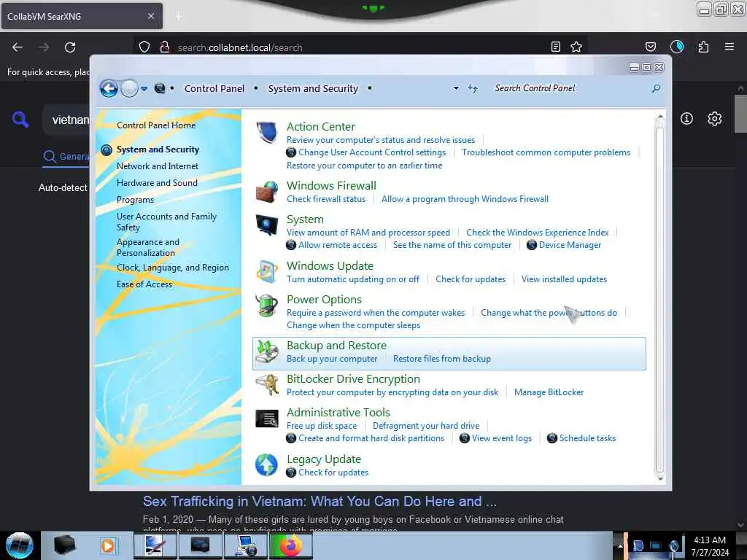Image resolution: width=747 pixels, height=560 pixels.
Task: Open Sex Trafficking in Vietnam search result
Action: [x=320, y=502]
